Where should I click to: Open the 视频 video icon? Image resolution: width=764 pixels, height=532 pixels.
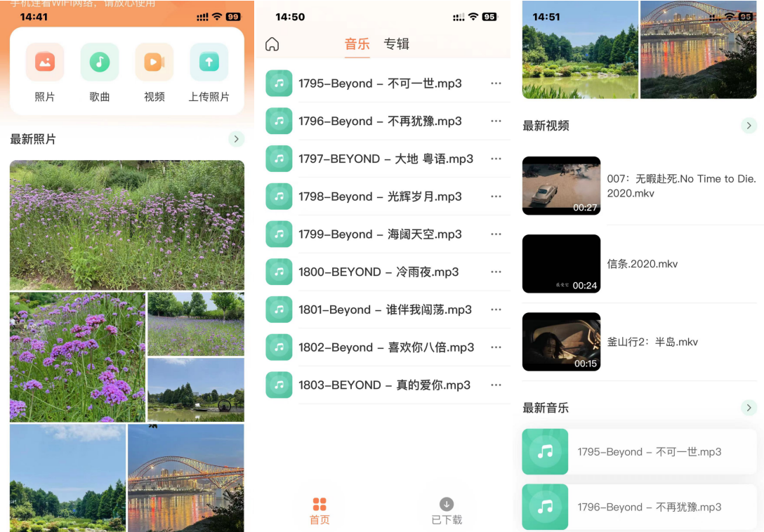point(154,62)
